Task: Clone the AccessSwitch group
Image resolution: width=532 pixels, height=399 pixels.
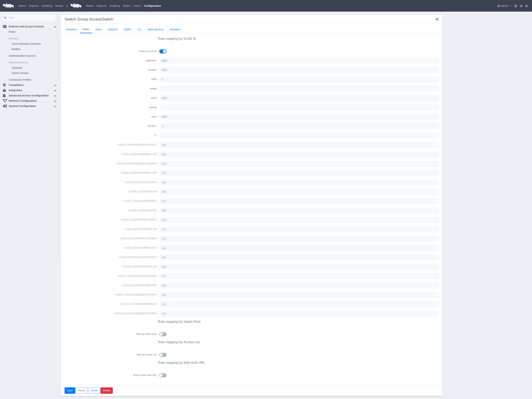Action: 94,390
